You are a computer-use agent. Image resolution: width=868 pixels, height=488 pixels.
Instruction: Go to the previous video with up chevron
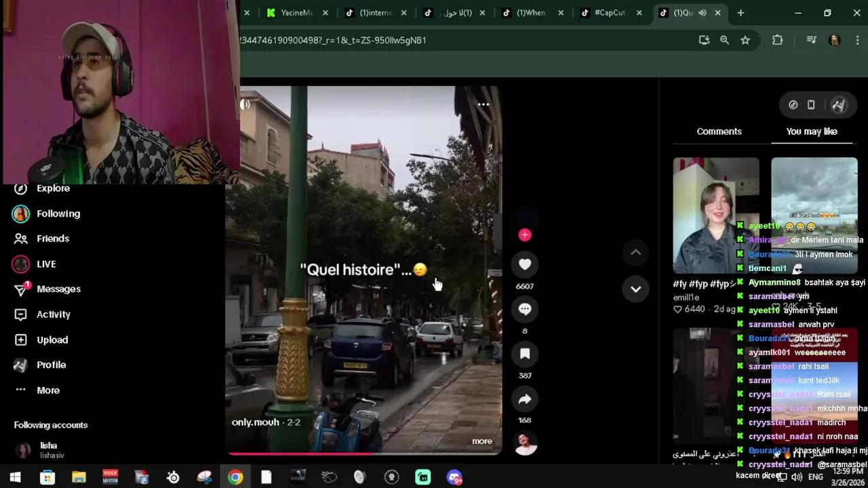click(635, 252)
